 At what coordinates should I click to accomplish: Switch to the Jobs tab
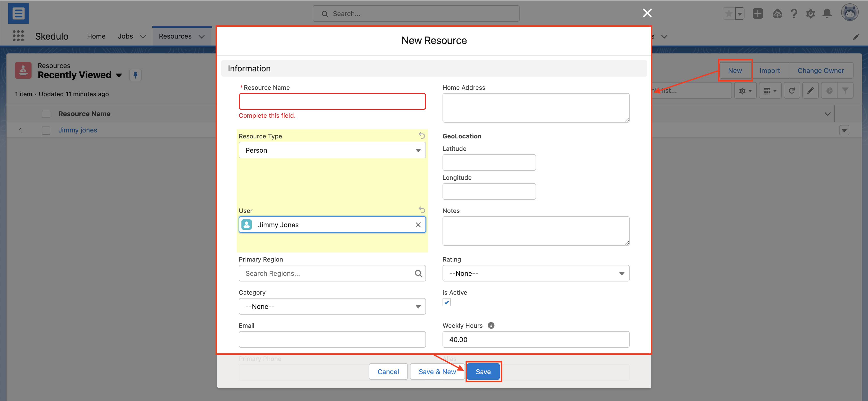(125, 36)
